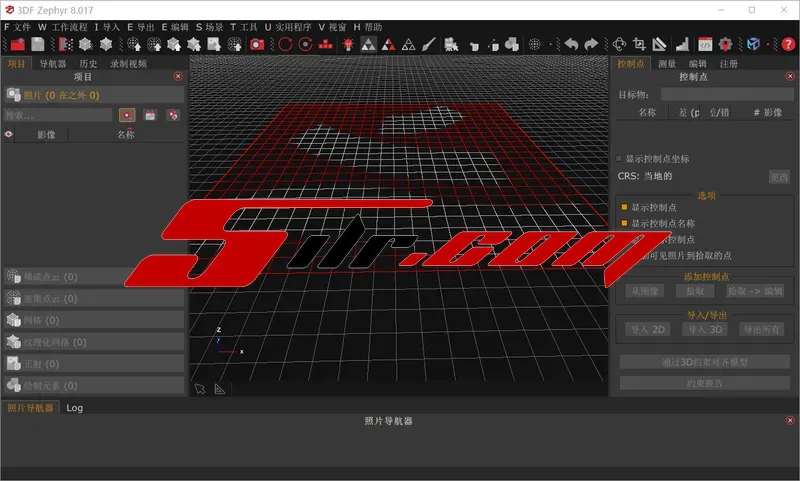The image size is (800, 481).
Task: Open the 实用程序 menu
Action: tap(288, 27)
